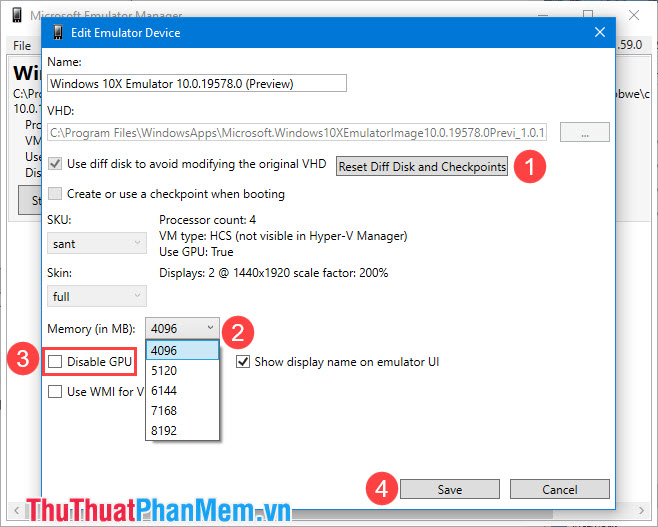The width and height of the screenshot is (658, 527).
Task: Click the phone icon in the Edit Emulator Device title bar
Action: 58,32
